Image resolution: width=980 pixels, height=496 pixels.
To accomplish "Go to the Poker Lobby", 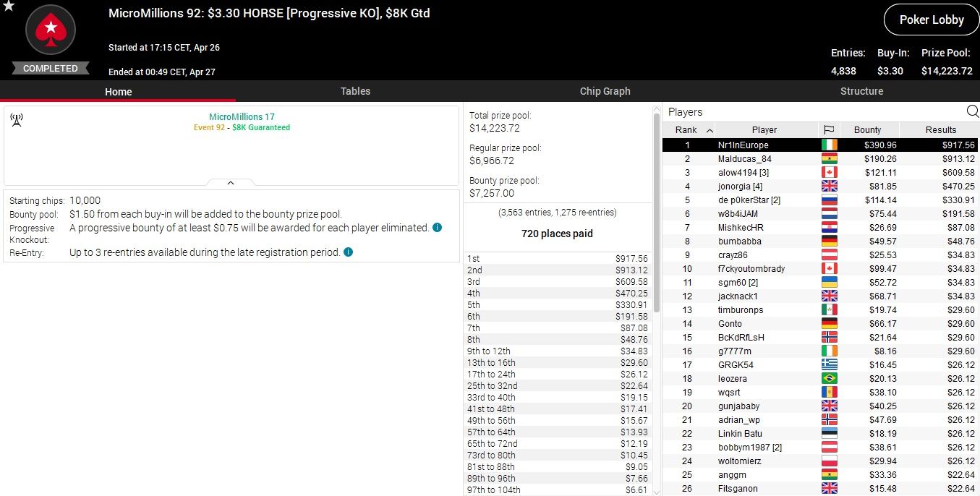I will (x=931, y=20).
